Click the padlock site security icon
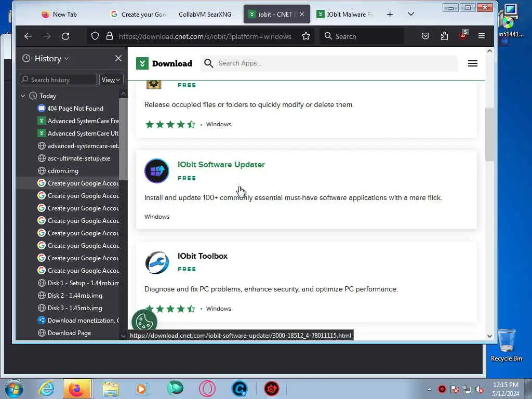 point(109,36)
